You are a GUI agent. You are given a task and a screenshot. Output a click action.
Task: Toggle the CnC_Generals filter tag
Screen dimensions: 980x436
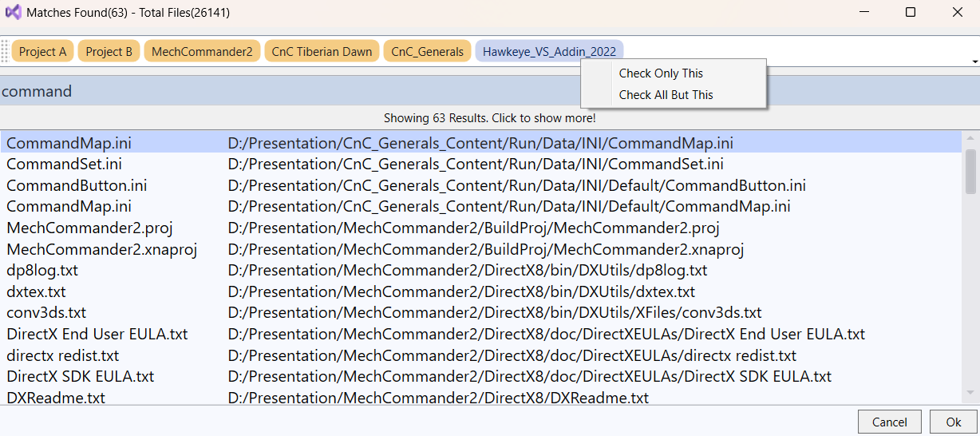[427, 52]
